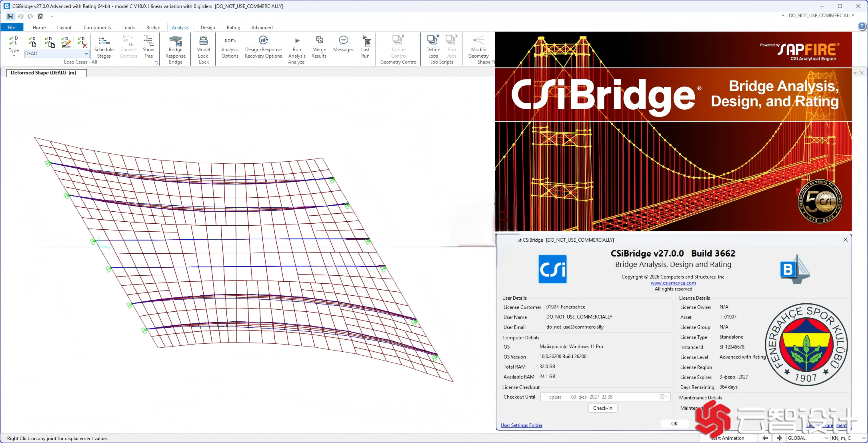868x443 pixels.
Task: Click Design/Response Recovery Options icon
Action: [263, 47]
